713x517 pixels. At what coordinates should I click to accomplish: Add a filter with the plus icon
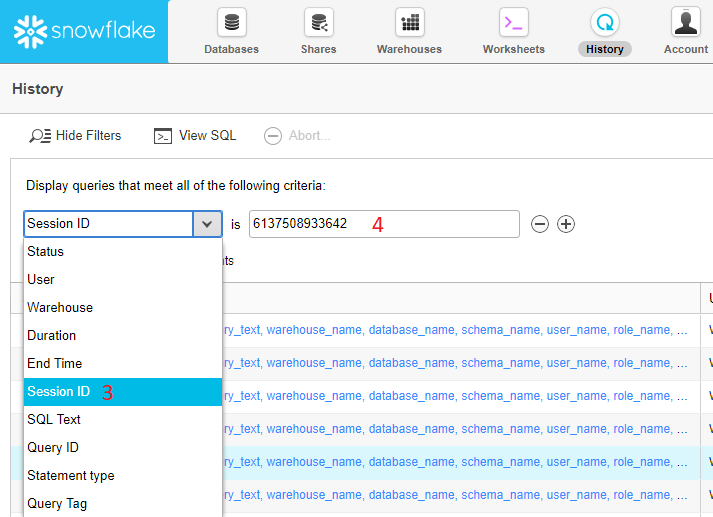click(566, 224)
